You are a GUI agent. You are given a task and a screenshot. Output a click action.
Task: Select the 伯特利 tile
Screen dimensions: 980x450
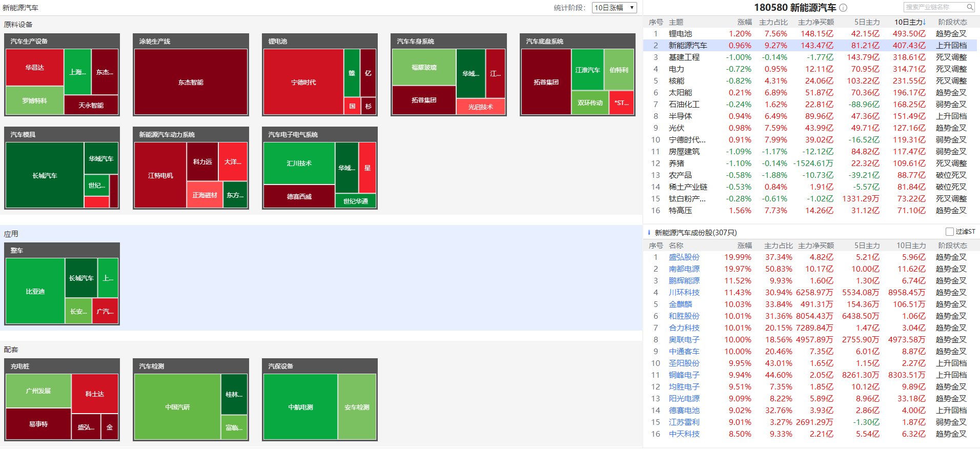[x=619, y=70]
